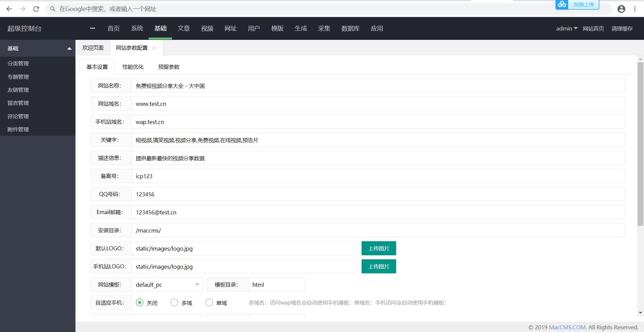This screenshot has height=332, width=644.
Task: Open the 用户 top menu
Action: 254,28
